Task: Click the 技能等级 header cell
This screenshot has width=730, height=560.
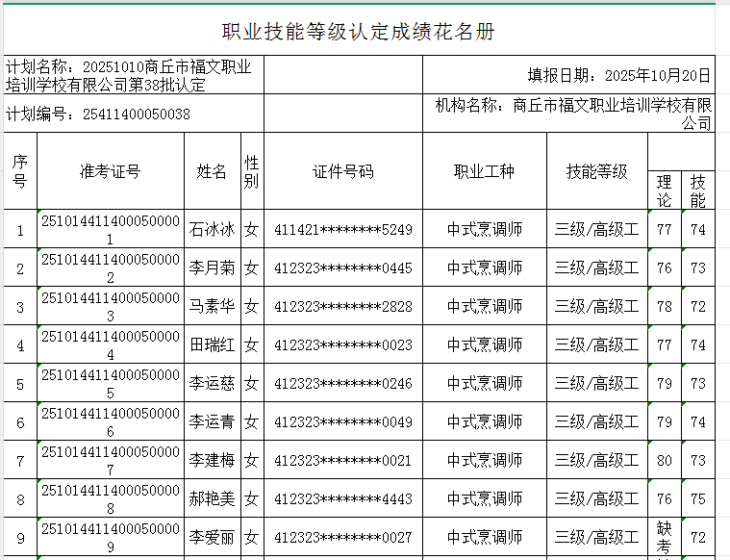Action: 596,171
